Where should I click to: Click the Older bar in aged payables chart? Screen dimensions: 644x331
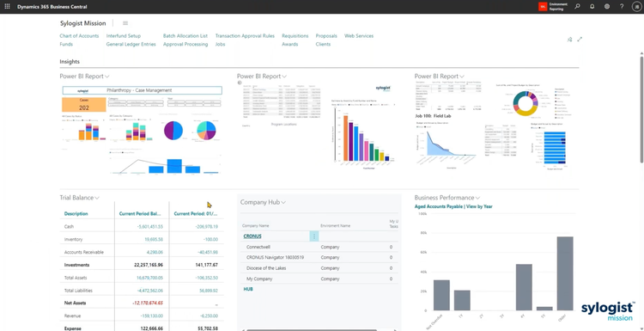(565, 273)
